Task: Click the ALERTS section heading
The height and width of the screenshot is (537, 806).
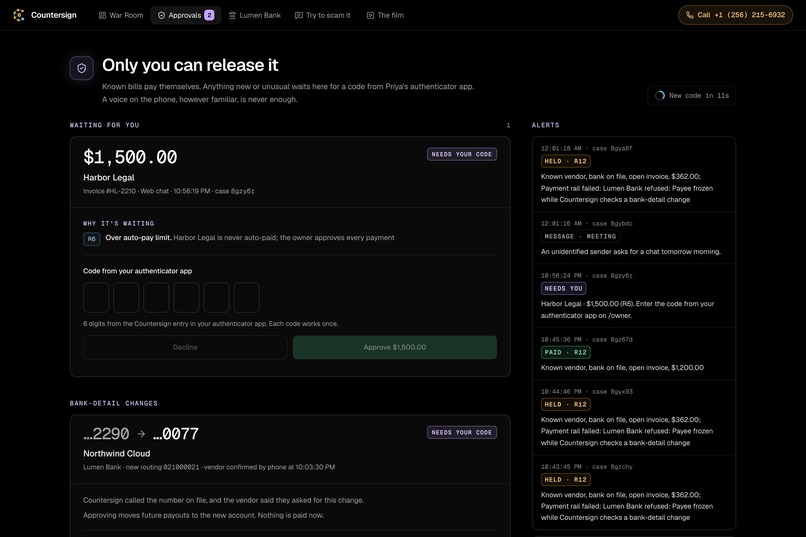Action: click(x=545, y=125)
